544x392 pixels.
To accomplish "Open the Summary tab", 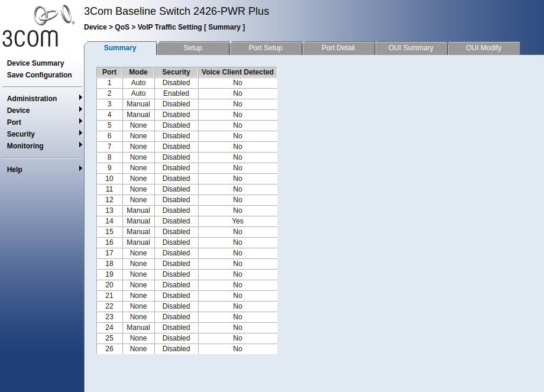I will [120, 48].
